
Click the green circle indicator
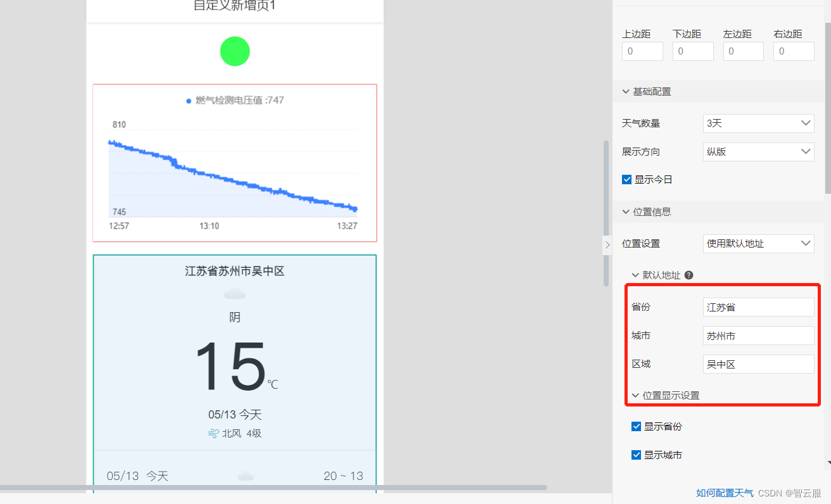(235, 51)
